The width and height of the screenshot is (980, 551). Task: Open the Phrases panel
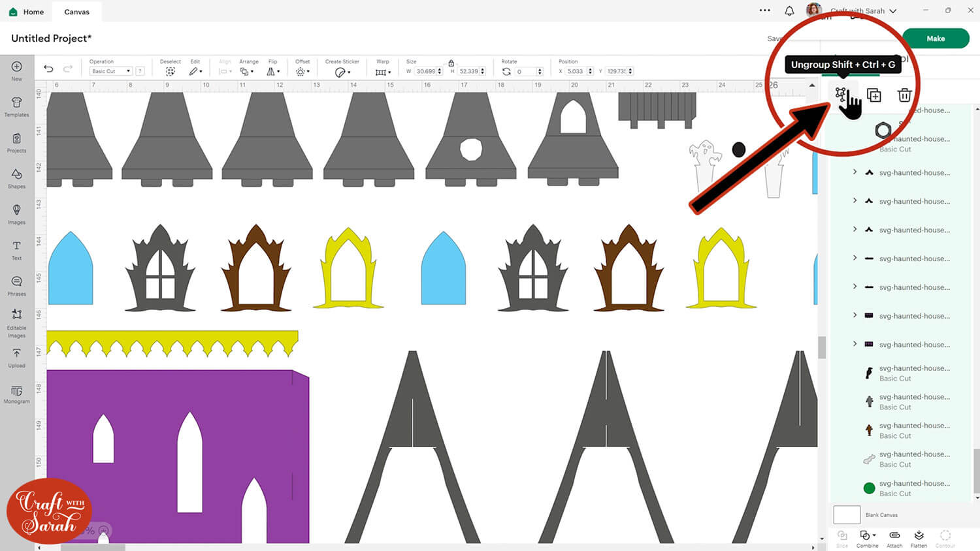point(17,286)
